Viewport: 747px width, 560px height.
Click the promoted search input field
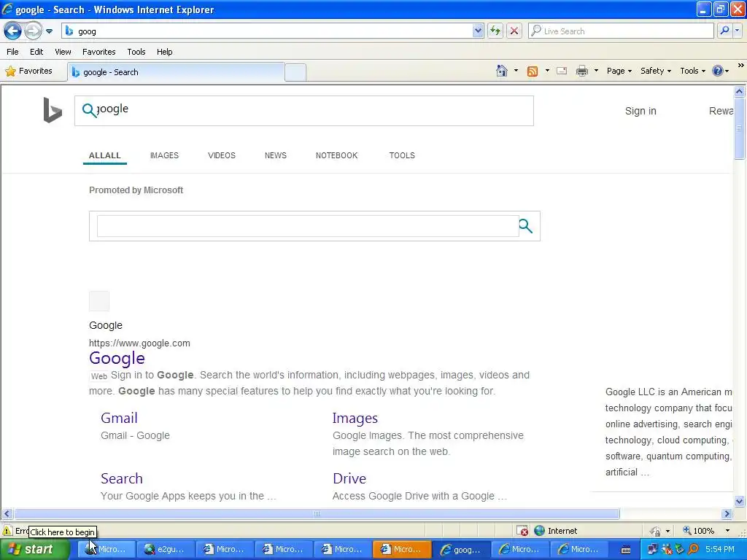(308, 226)
